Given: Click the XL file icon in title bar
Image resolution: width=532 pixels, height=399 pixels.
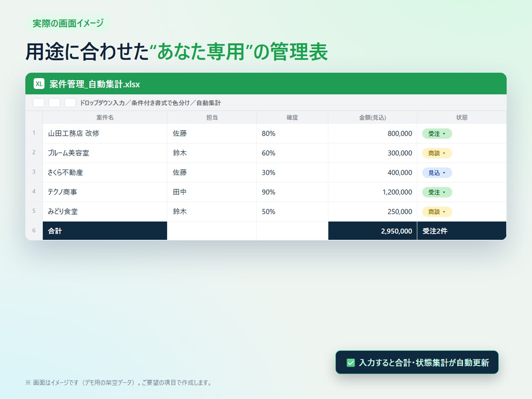Looking at the screenshot, I should (x=39, y=84).
